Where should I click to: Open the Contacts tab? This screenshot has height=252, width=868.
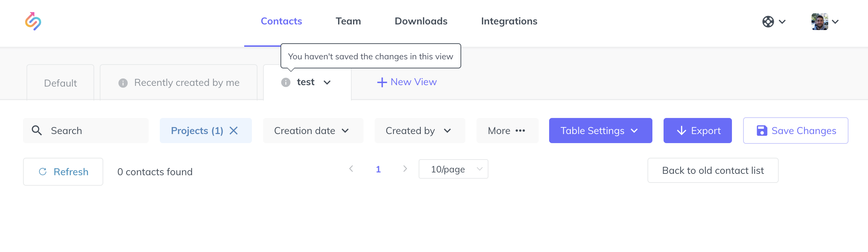point(281,21)
